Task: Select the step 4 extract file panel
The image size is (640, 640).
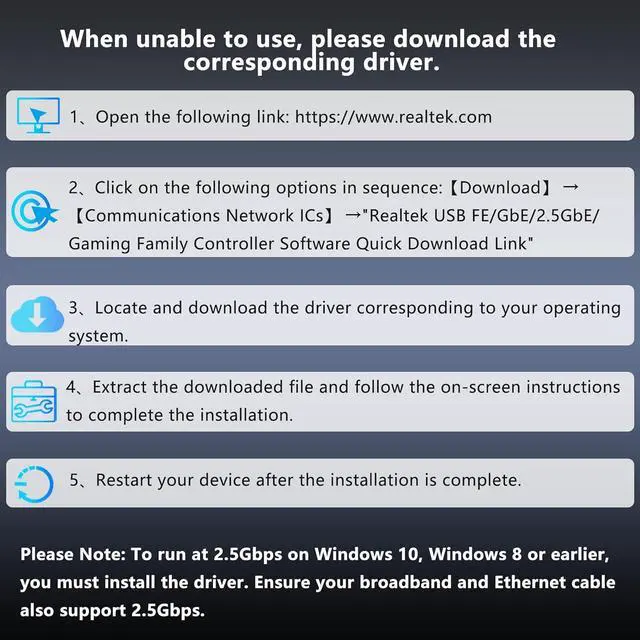Action: (x=320, y=402)
